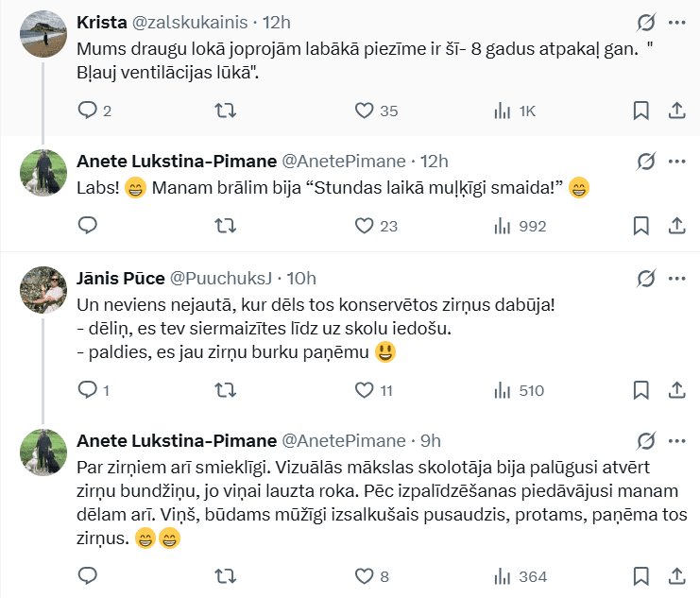
Task: Share Krista's tweet
Action: click(x=676, y=111)
